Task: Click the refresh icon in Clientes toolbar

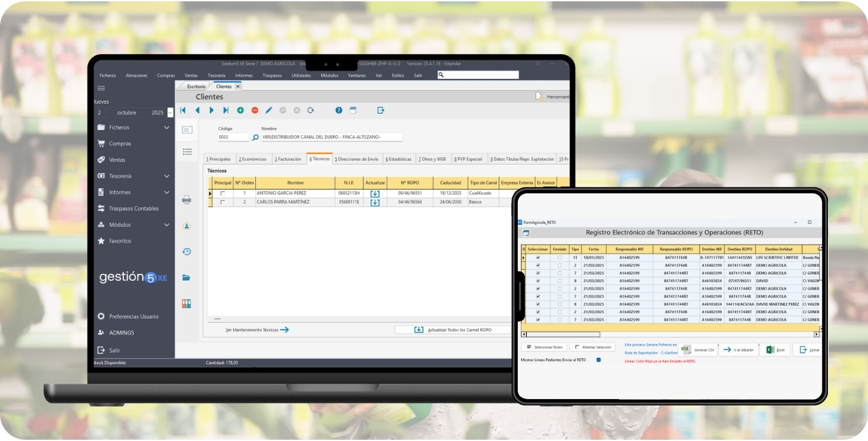Action: pos(311,111)
